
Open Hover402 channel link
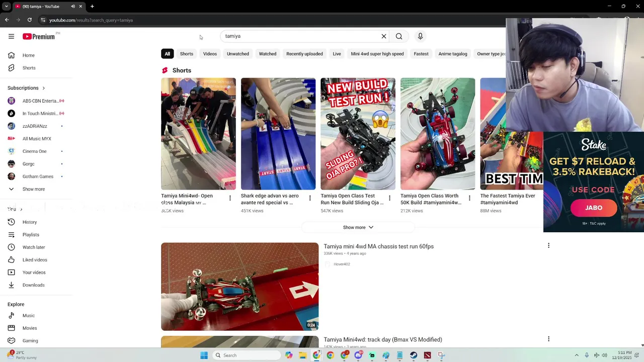click(x=342, y=264)
